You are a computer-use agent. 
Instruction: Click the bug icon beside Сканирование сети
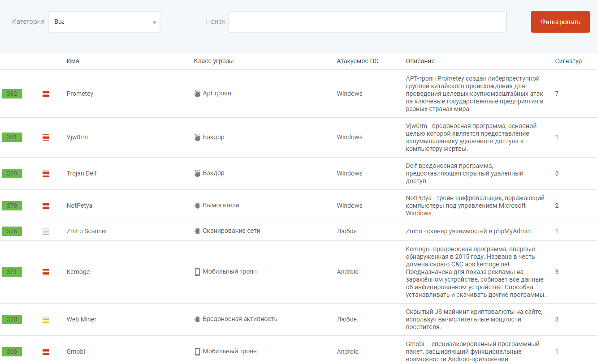(197, 231)
